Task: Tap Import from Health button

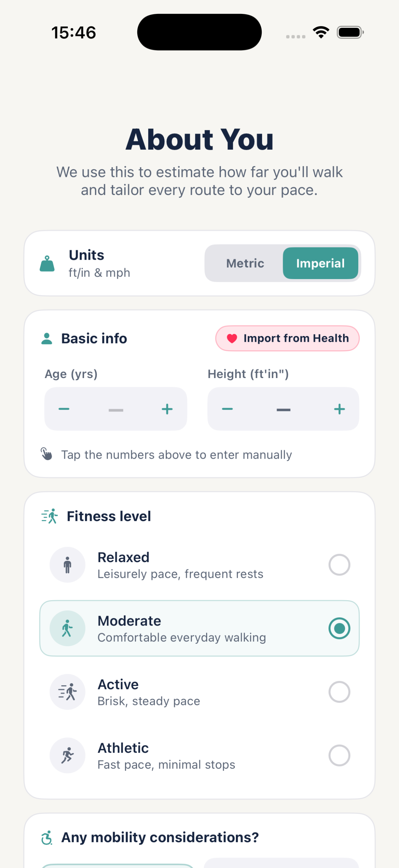Action: click(287, 338)
